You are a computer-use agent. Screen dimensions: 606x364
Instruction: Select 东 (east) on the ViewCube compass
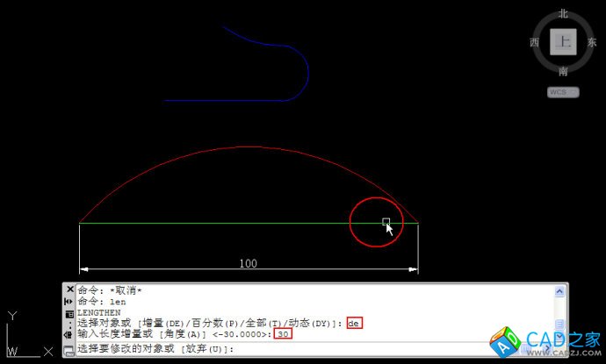[x=591, y=42]
